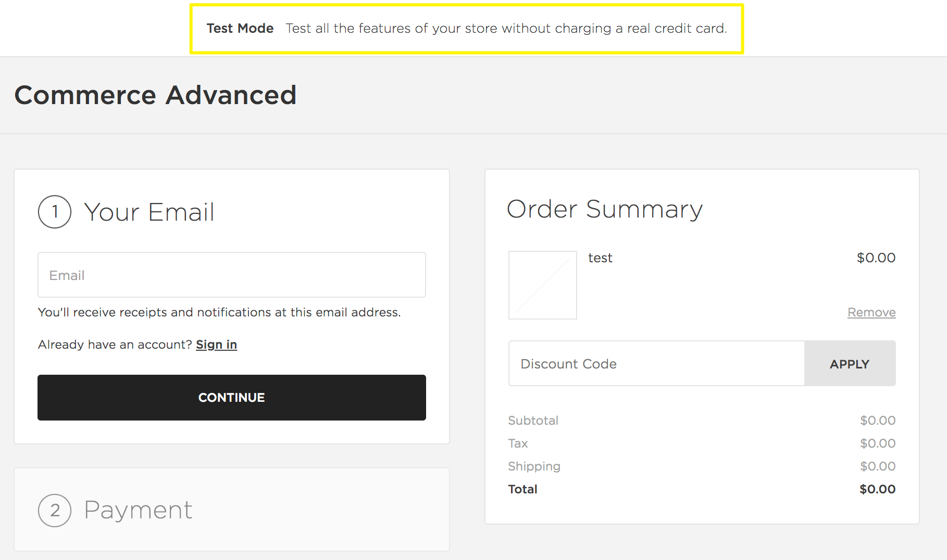Click the email receipts notification text
Image resolution: width=947 pixels, height=560 pixels.
[219, 312]
